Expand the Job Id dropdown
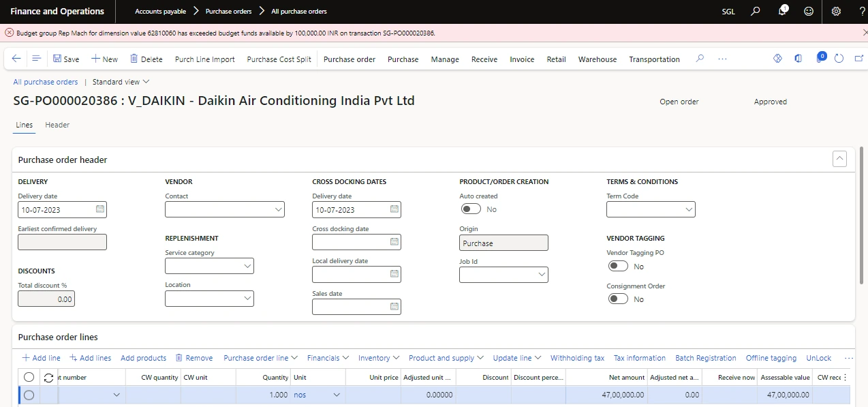 coord(541,275)
